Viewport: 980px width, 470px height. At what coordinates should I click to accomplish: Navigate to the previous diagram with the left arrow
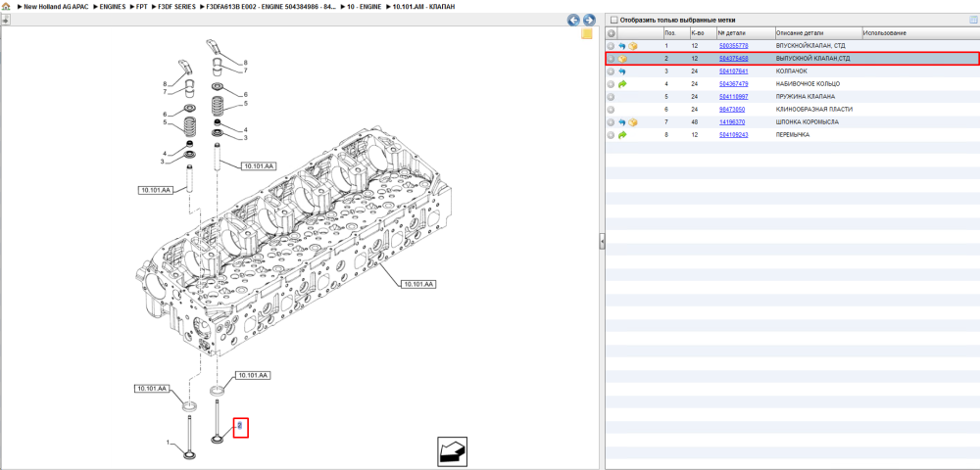pos(573,20)
